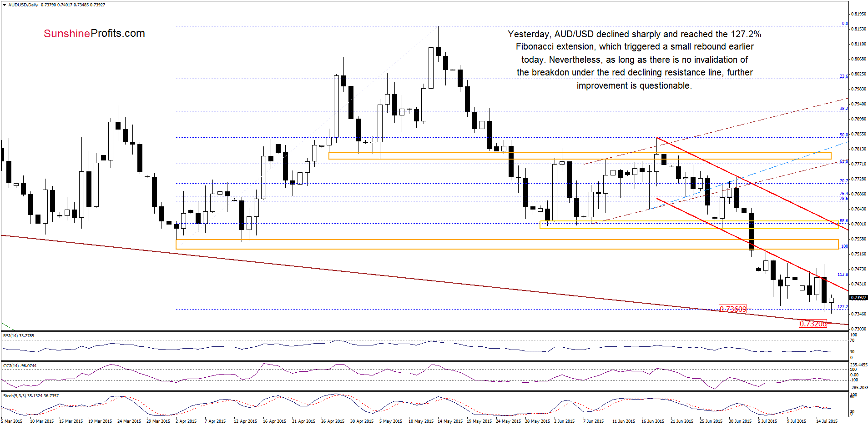Click the 0.76010 price axis label
Viewport: 868px width, 425px height.
coord(859,224)
